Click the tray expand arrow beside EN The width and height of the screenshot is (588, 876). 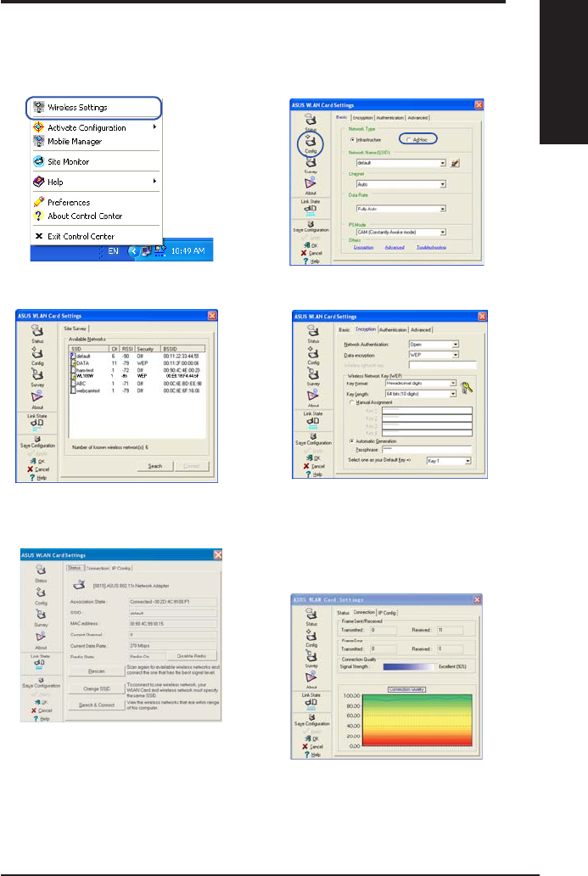point(133,251)
